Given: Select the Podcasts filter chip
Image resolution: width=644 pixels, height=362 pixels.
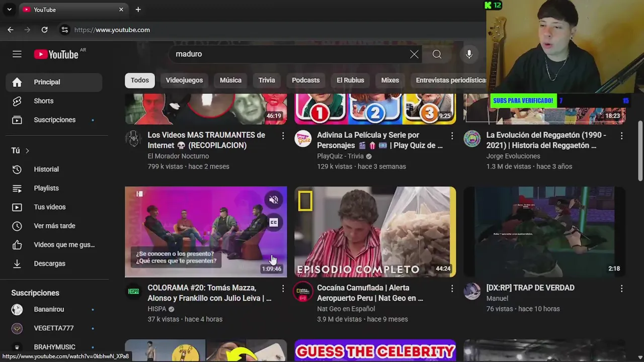Looking at the screenshot, I should (x=305, y=80).
